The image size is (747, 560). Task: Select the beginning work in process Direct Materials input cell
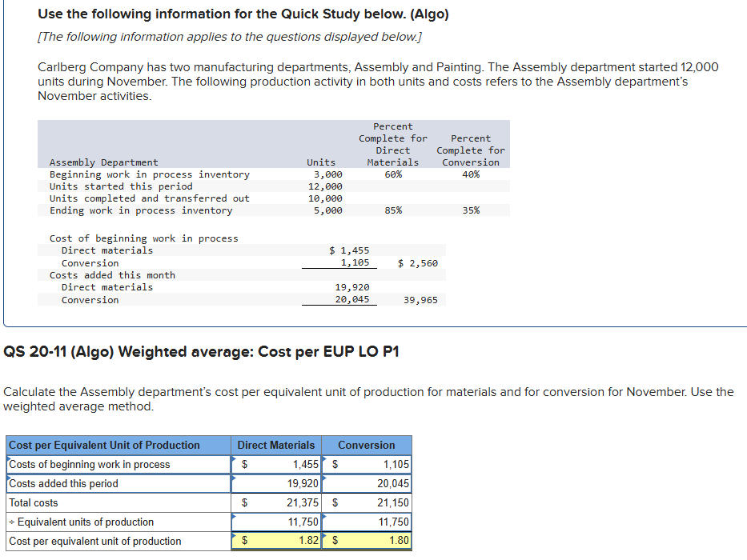coord(276,465)
